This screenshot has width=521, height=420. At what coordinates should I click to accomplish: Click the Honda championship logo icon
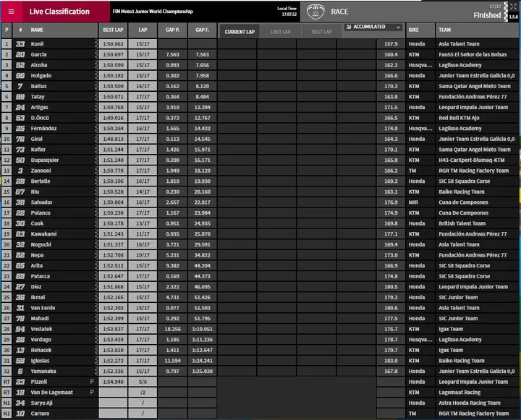315,12
